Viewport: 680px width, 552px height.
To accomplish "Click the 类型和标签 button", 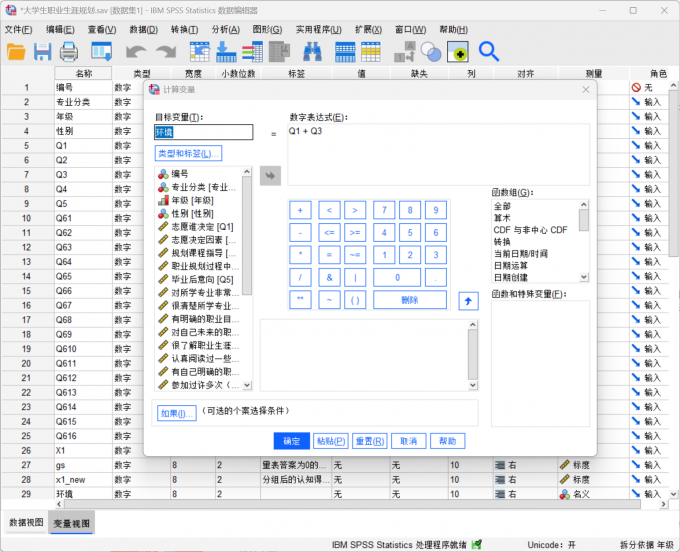I will tap(188, 153).
